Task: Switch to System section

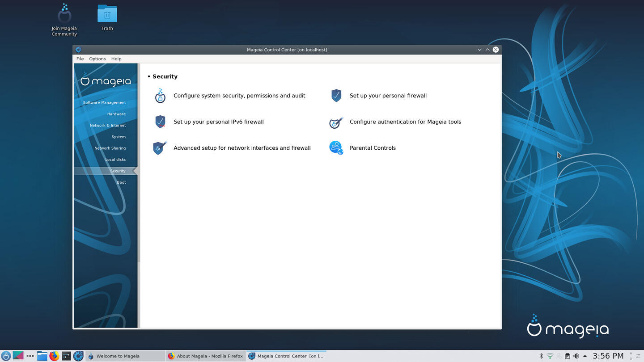Action: click(x=119, y=137)
